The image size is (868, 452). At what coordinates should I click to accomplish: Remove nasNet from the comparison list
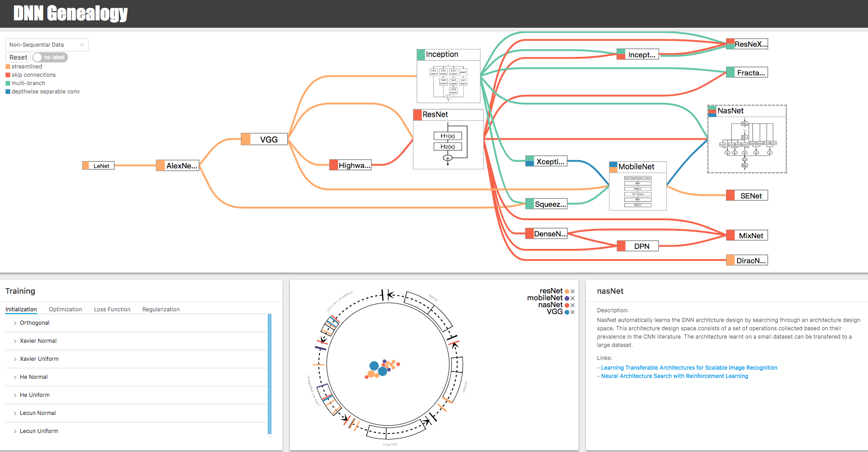[x=573, y=305]
